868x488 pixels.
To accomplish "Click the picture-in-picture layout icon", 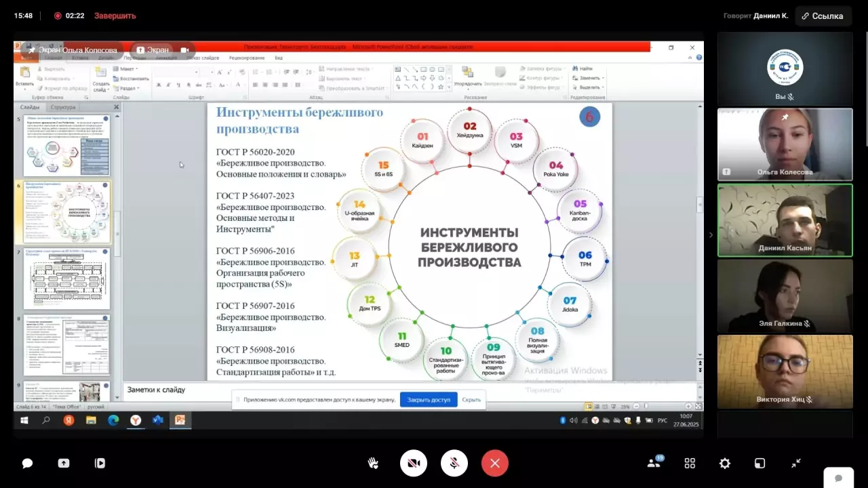I will [x=760, y=464].
